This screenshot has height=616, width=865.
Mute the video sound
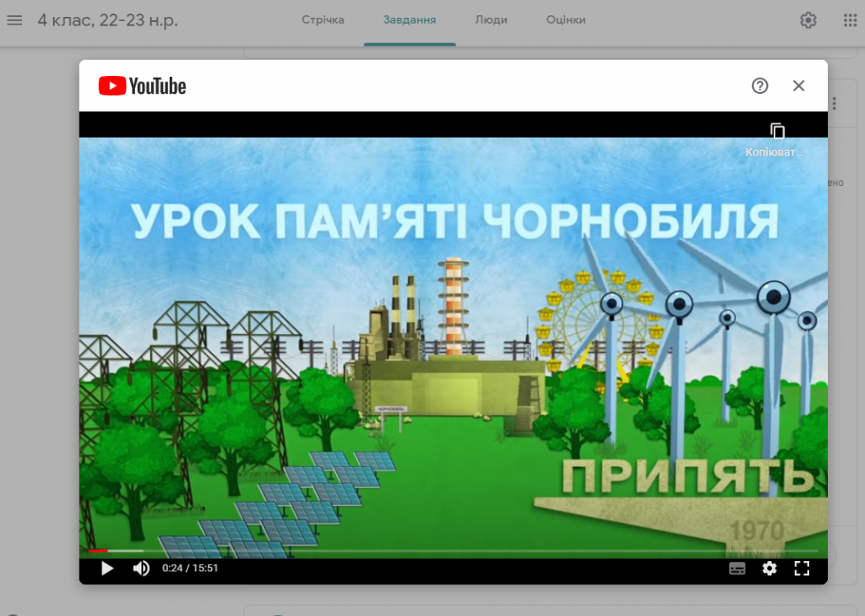pos(141,569)
